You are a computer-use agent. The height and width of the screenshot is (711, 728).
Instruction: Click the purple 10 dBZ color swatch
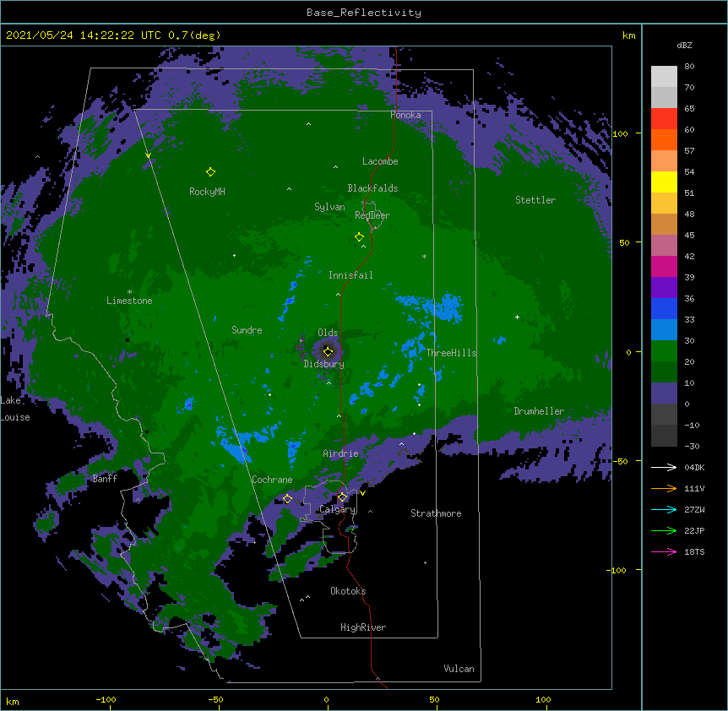(664, 393)
